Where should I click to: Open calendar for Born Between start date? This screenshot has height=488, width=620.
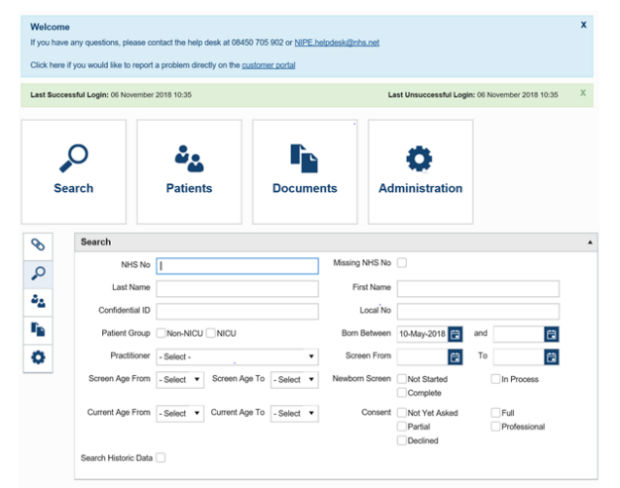[455, 333]
